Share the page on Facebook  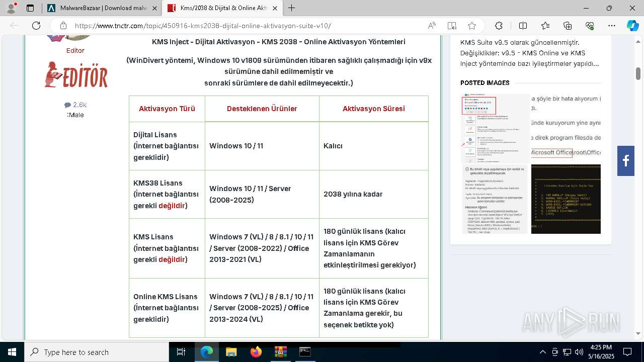tap(626, 161)
